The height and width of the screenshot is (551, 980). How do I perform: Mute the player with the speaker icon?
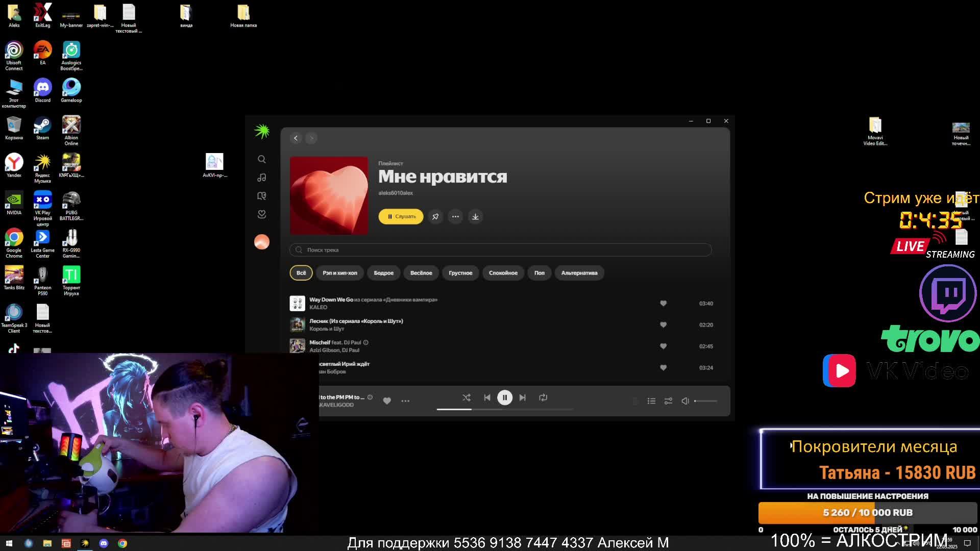(685, 401)
